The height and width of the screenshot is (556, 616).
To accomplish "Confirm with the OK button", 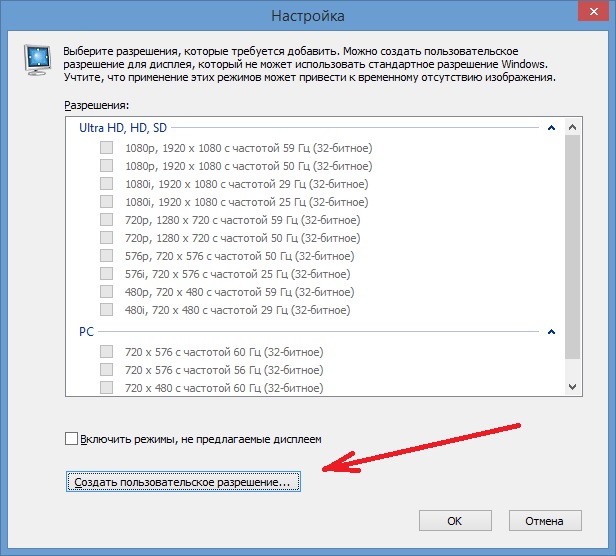I will point(454,521).
